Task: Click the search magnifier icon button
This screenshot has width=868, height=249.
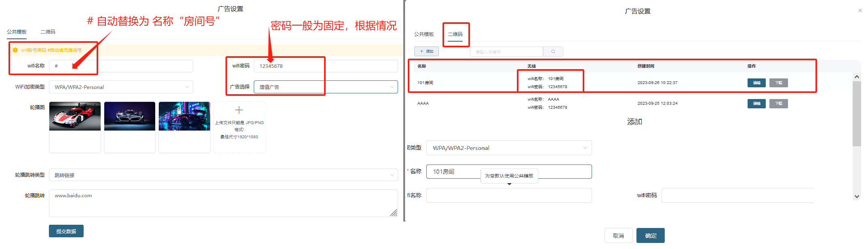Action: pos(553,52)
